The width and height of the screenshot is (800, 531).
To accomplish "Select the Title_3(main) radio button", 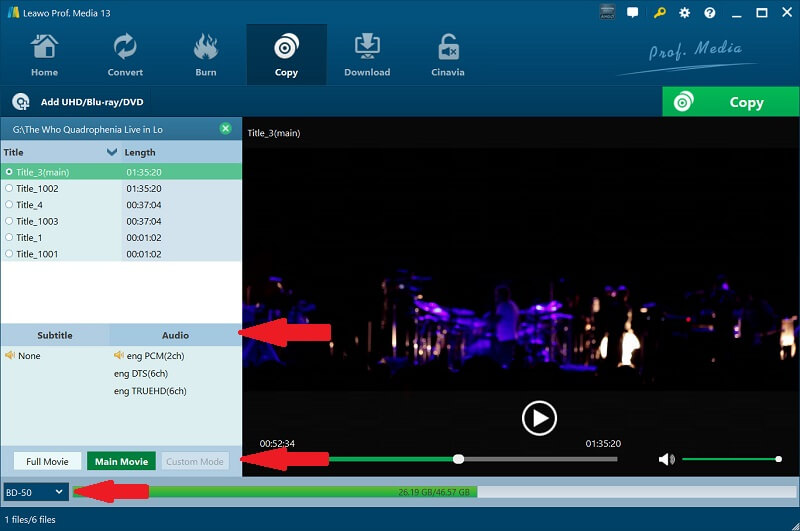I will pyautogui.click(x=9, y=172).
